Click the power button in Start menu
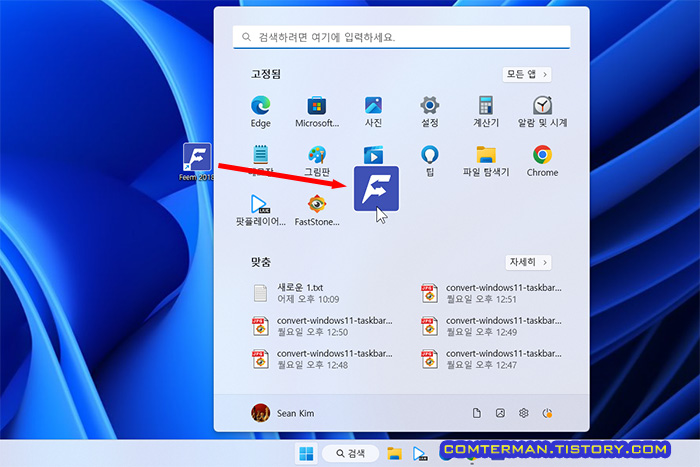 coord(547,413)
